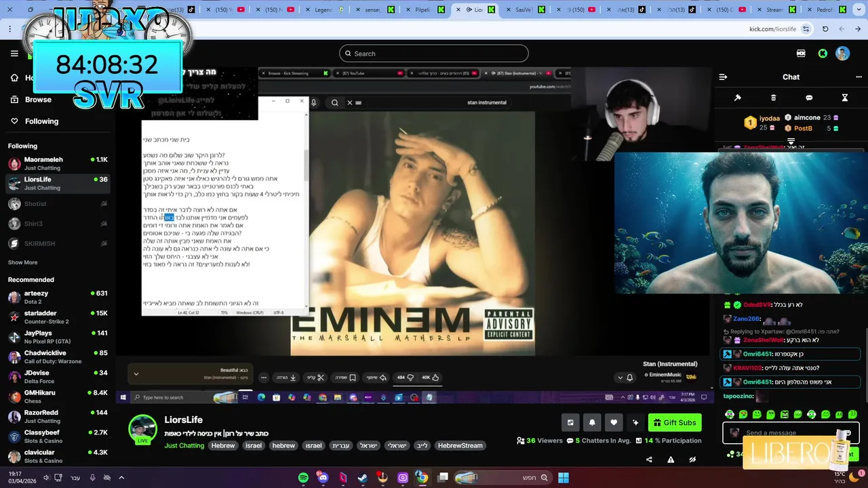Open the RazorRedd recommended channel

tap(58, 417)
